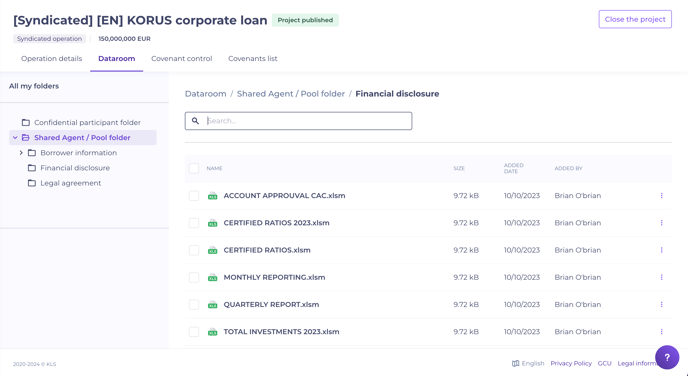Screen dimensions: 688x376
Task: Open three-dot menu for TOTAL INVESTMENTS 2023.xlsm
Action: click(x=661, y=332)
